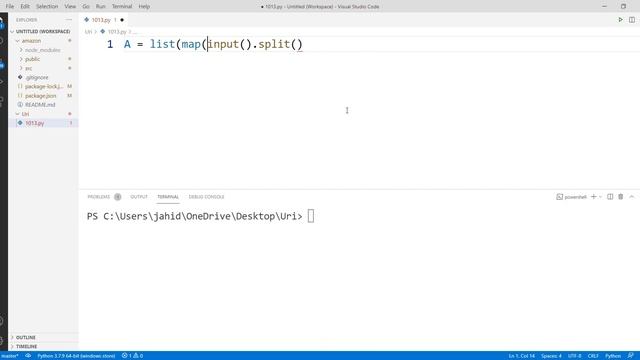Screen dimensions: 640x360
Task: Split the editor to the right
Action: [x=632, y=20]
